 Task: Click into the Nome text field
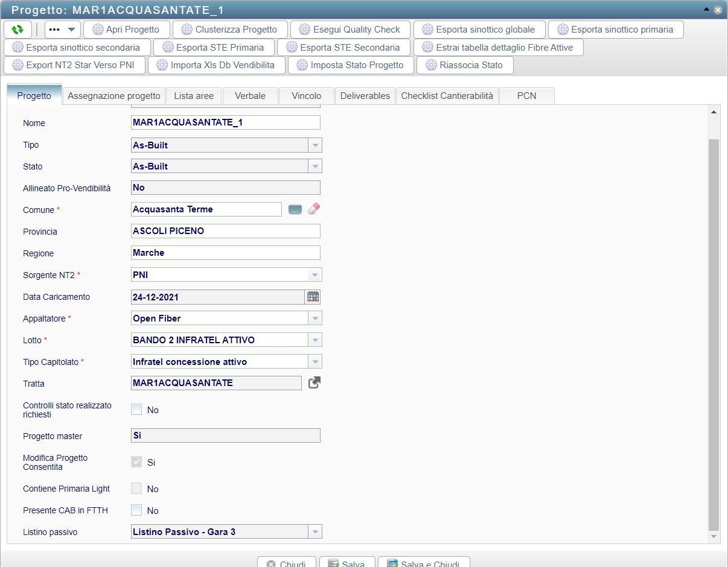point(225,122)
